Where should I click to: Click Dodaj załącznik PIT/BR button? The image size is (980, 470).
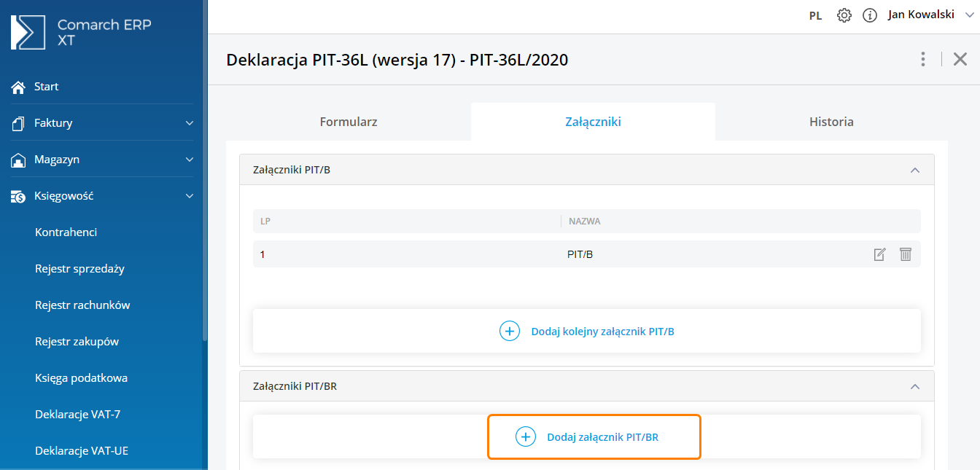(x=594, y=437)
